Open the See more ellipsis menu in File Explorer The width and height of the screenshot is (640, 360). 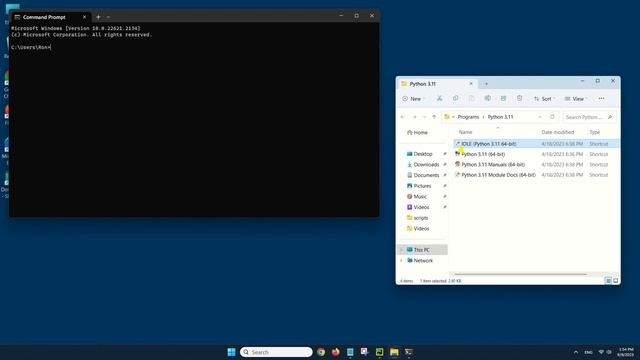pyautogui.click(x=601, y=98)
